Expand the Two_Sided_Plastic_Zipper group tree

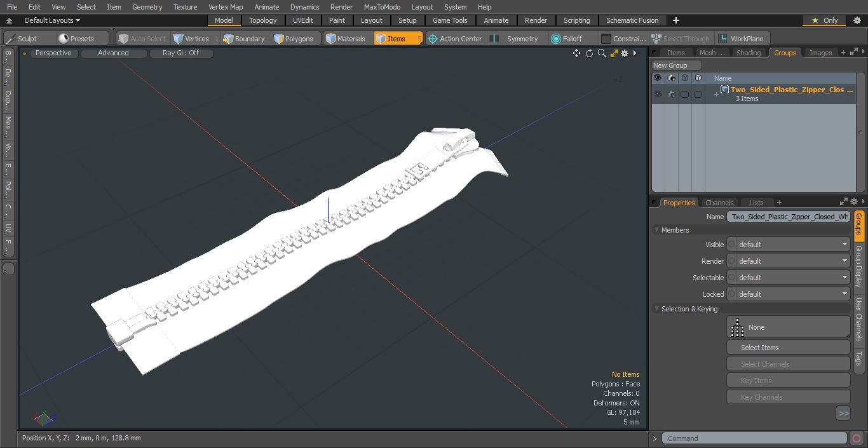pyautogui.click(x=716, y=95)
